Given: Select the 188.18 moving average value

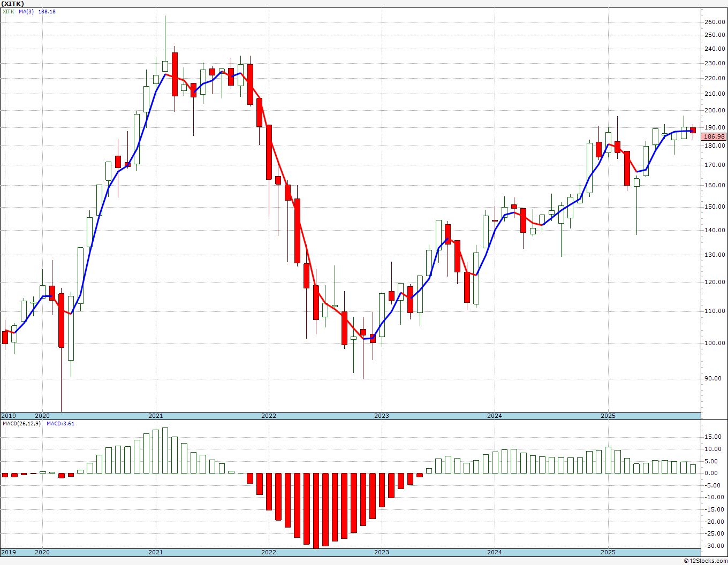Looking at the screenshot, I should pos(47,11).
